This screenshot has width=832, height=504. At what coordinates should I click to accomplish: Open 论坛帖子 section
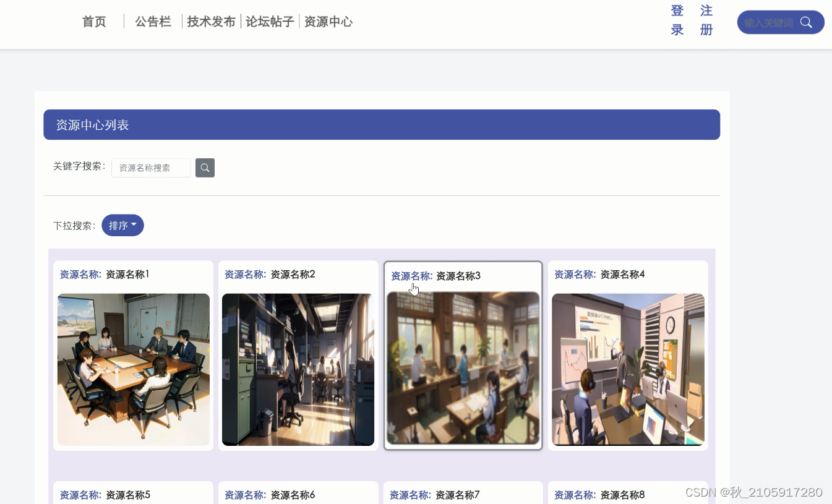pyautogui.click(x=270, y=22)
